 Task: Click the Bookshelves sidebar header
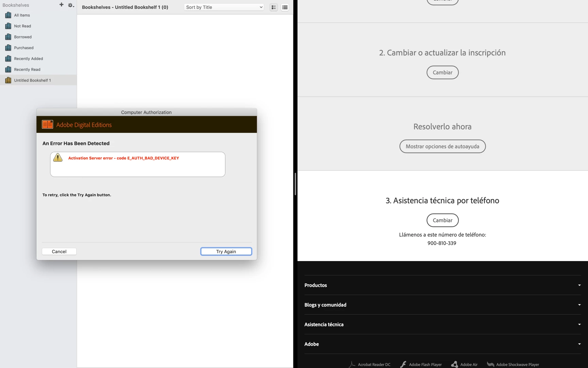click(x=16, y=5)
